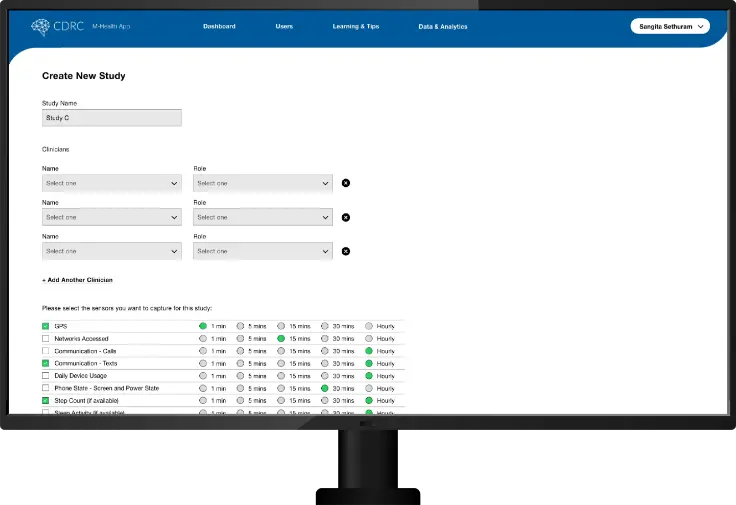This screenshot has width=736, height=505.
Task: Set Communication - Calls to 1 min
Action: [x=203, y=351]
